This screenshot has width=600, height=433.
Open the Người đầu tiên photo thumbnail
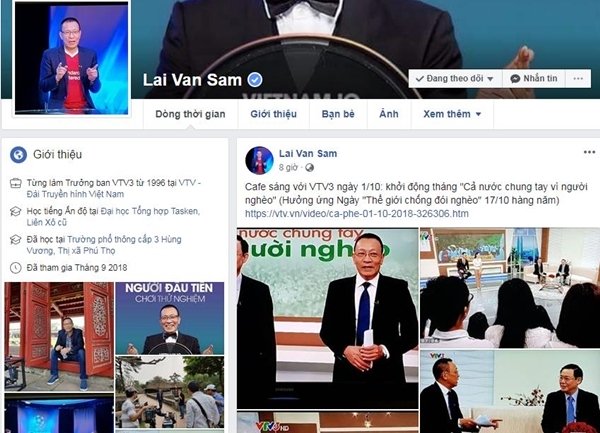[x=170, y=318]
